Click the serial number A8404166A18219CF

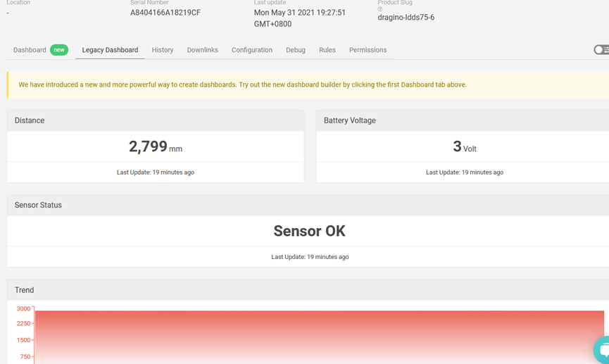pyautogui.click(x=165, y=13)
